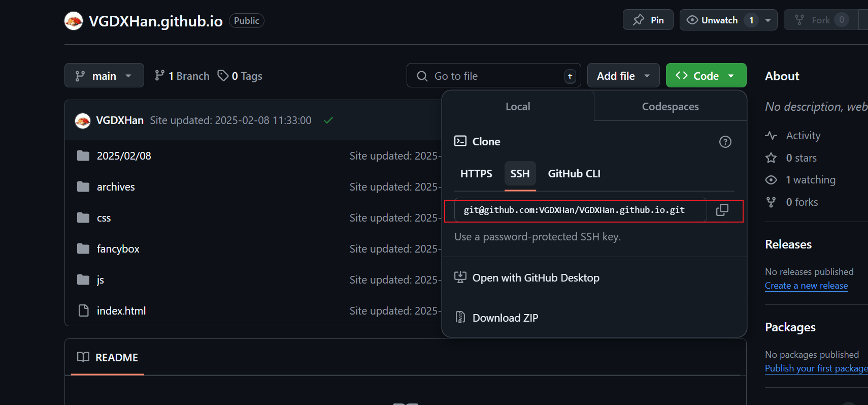
Task: Click Publish your first package link
Action: point(816,368)
